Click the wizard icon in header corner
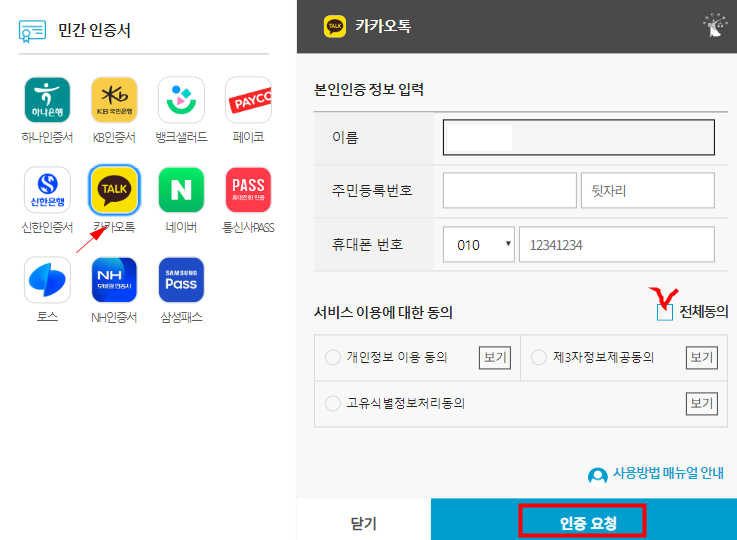 point(715,25)
